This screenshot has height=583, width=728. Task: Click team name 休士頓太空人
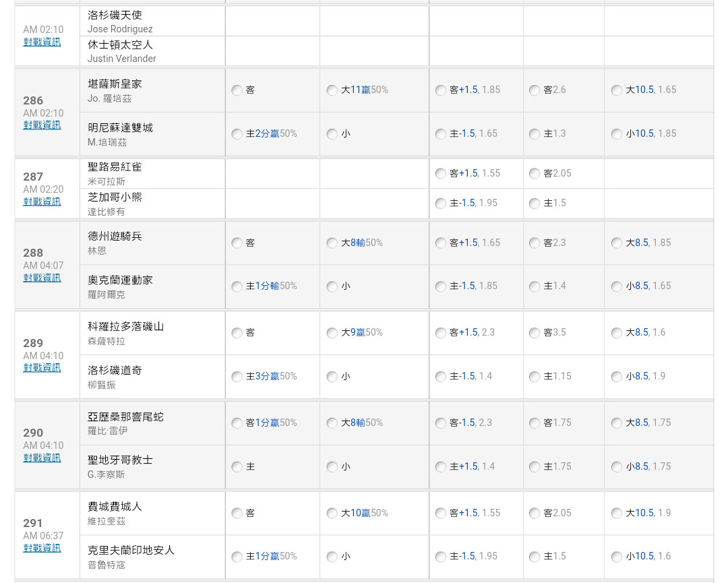120,44
